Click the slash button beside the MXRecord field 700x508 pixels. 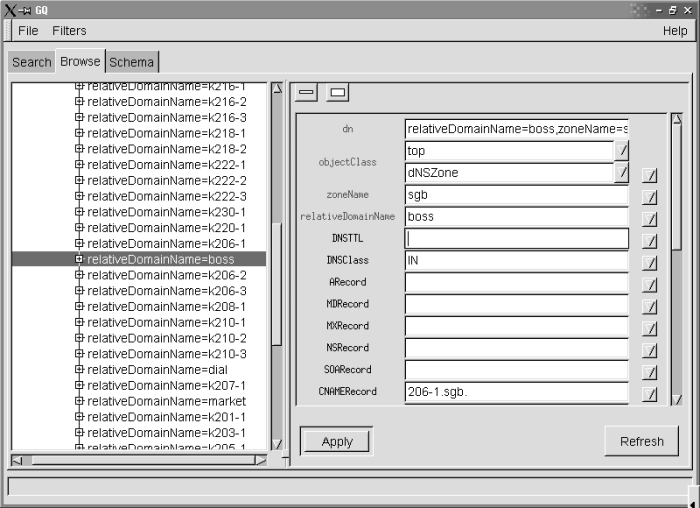click(x=649, y=328)
